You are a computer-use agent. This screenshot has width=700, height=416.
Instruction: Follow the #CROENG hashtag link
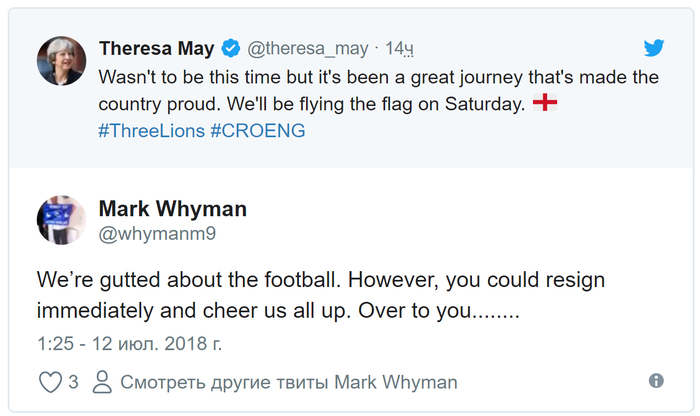point(258,131)
